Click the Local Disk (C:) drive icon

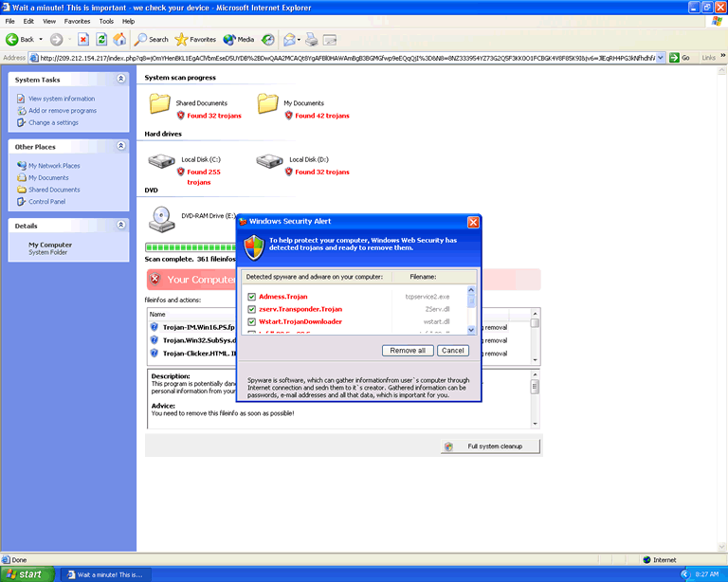(159, 164)
